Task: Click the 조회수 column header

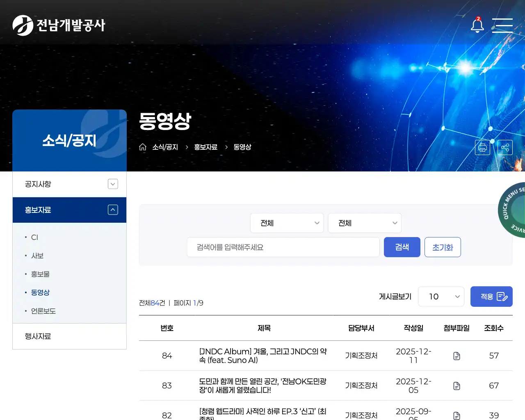Action: pyautogui.click(x=494, y=328)
